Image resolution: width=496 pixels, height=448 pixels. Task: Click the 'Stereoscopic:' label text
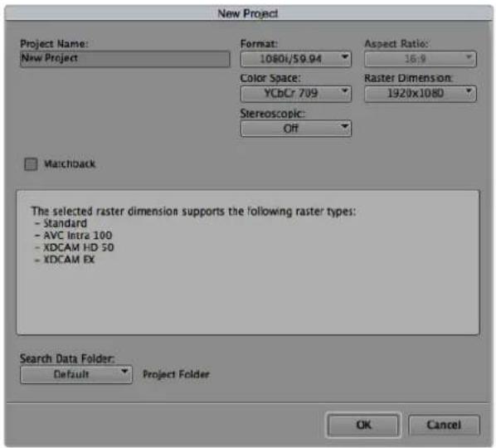tap(272, 114)
